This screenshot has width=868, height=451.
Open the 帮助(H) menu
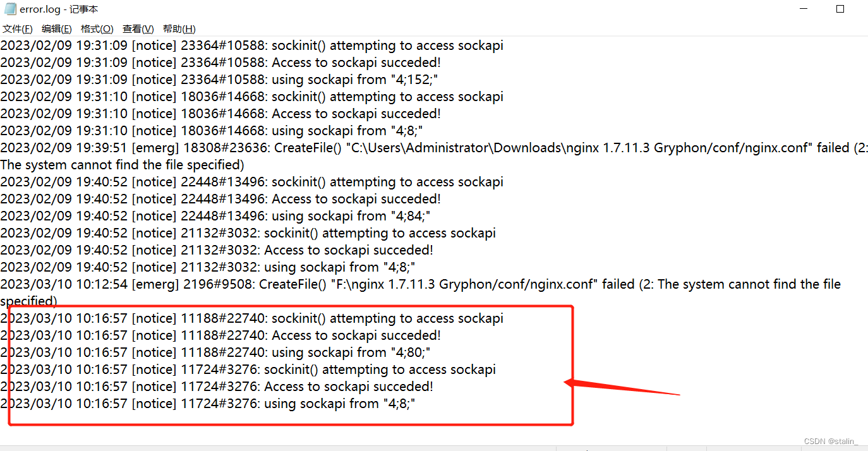(x=179, y=29)
